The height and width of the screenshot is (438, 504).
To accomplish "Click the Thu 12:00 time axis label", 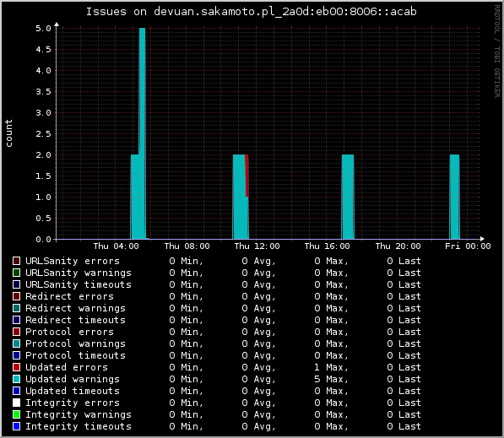I will pyautogui.click(x=257, y=246).
